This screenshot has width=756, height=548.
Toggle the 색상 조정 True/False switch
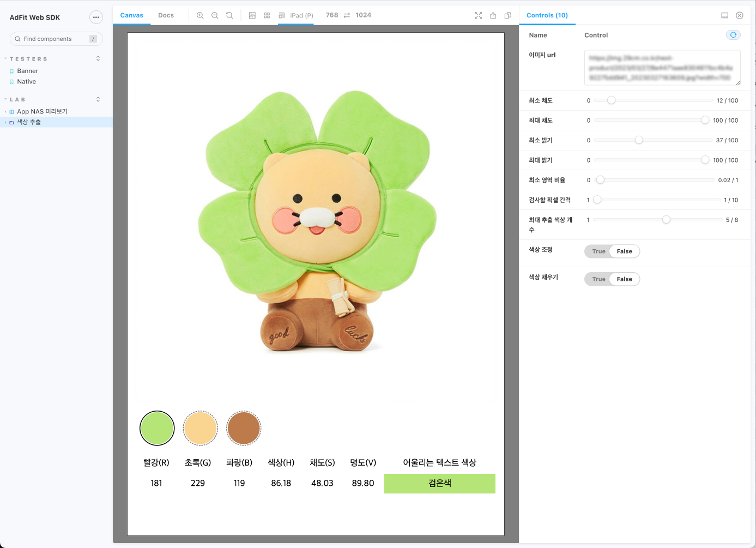point(612,251)
